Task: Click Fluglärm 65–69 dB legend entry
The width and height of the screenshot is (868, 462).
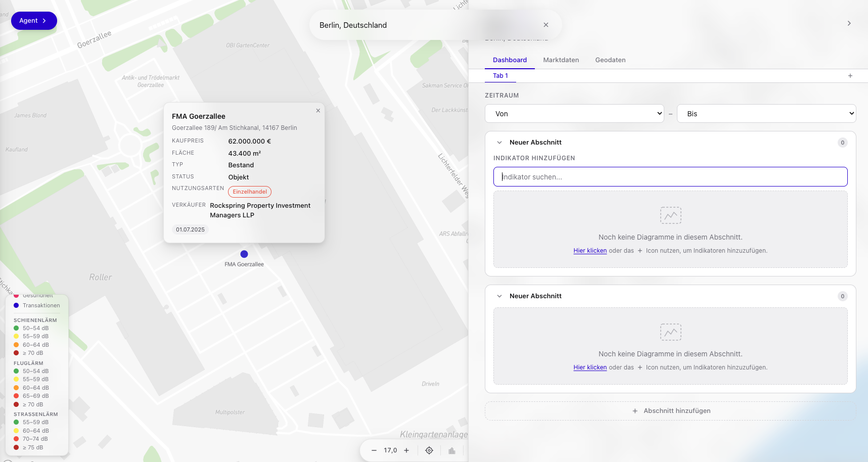Action: [31, 396]
